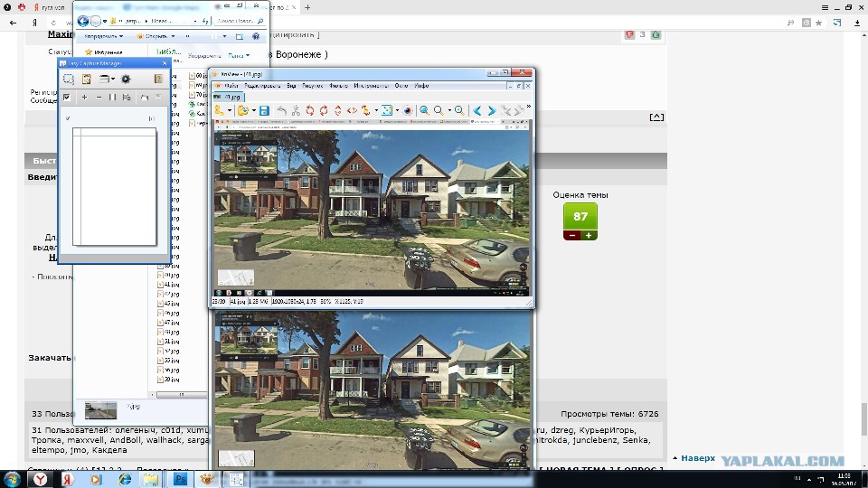This screenshot has width=868, height=488.
Task: Click the Наверх link on the forum page
Action: pos(697,458)
